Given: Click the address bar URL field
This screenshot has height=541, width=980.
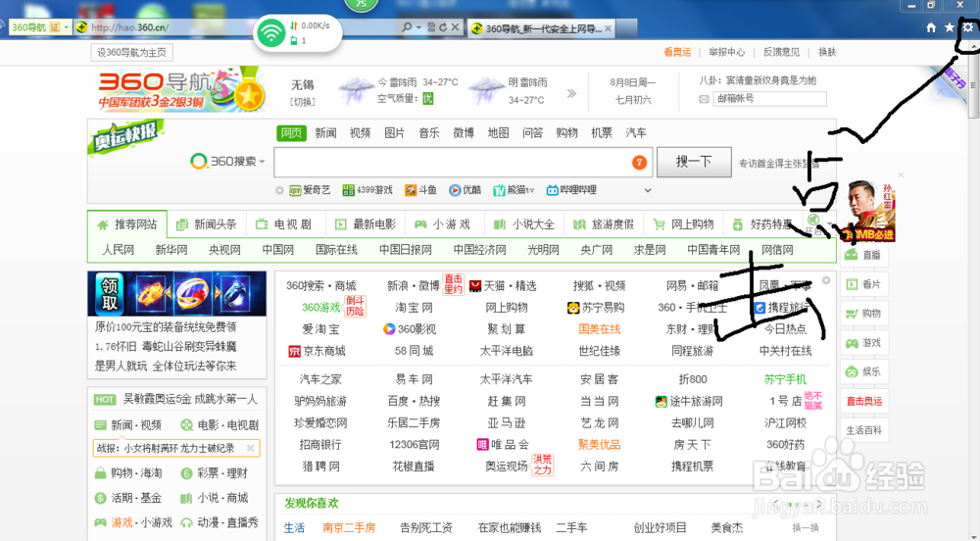Looking at the screenshot, I should point(244,27).
